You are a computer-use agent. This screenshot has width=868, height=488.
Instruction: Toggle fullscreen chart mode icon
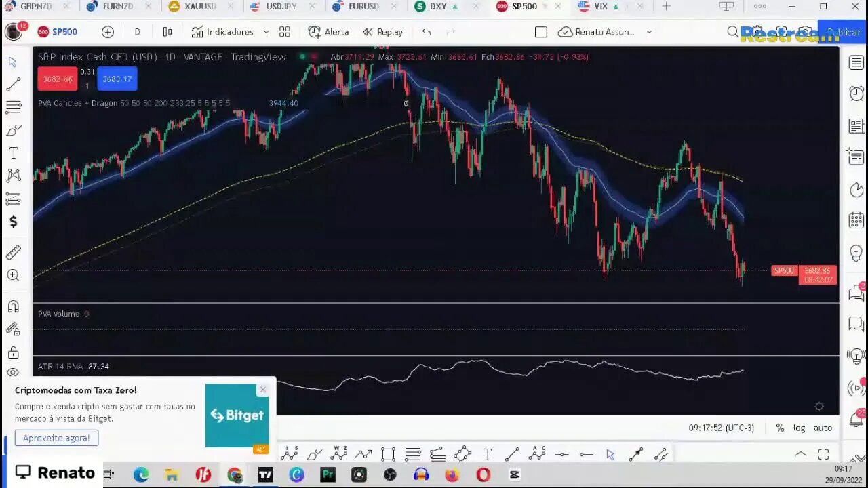(x=823, y=454)
